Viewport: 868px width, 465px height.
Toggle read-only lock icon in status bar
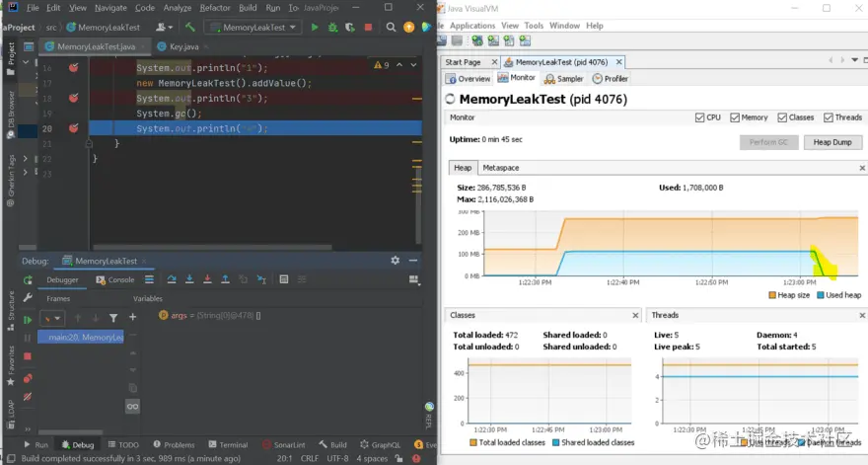pos(398,458)
